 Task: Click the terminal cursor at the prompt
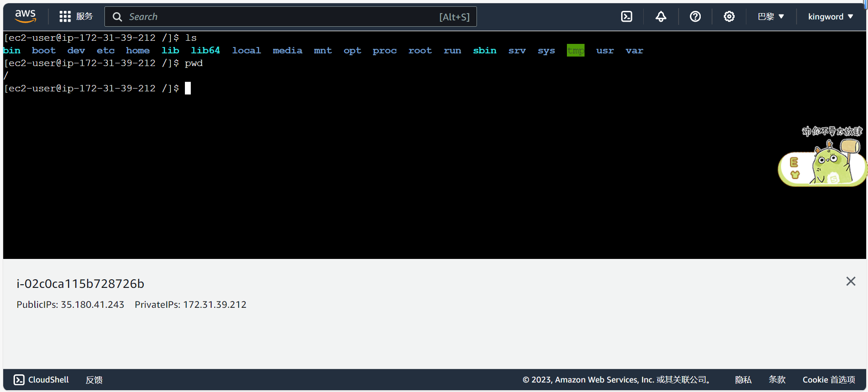[x=188, y=88]
